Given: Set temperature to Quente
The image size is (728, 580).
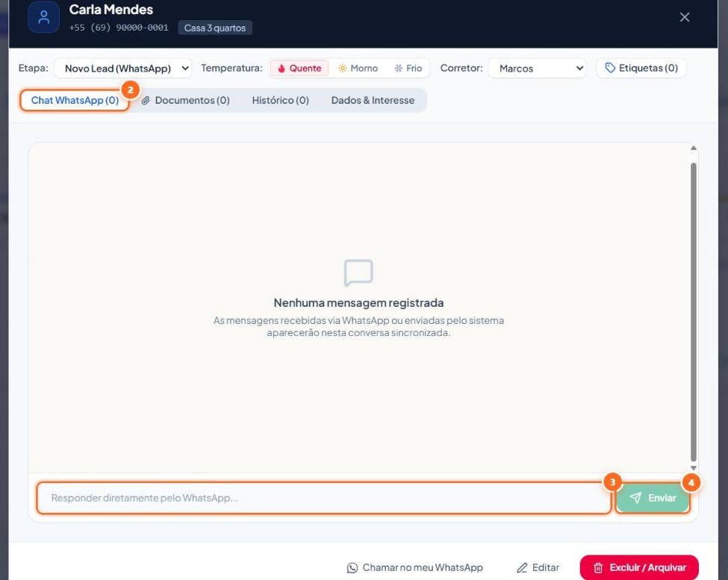Looking at the screenshot, I should pyautogui.click(x=299, y=68).
